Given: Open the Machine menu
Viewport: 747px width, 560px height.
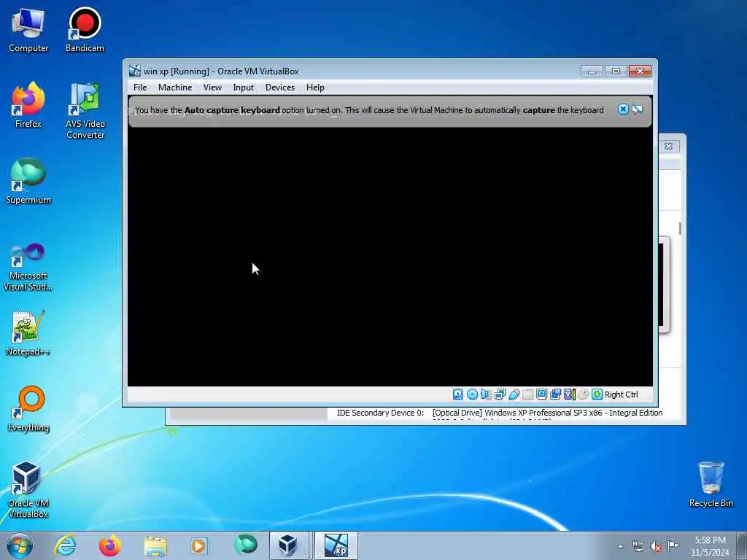Looking at the screenshot, I should click(x=175, y=87).
